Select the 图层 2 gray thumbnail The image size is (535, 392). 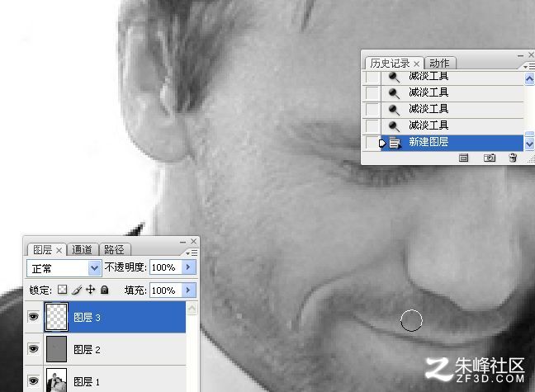point(56,349)
